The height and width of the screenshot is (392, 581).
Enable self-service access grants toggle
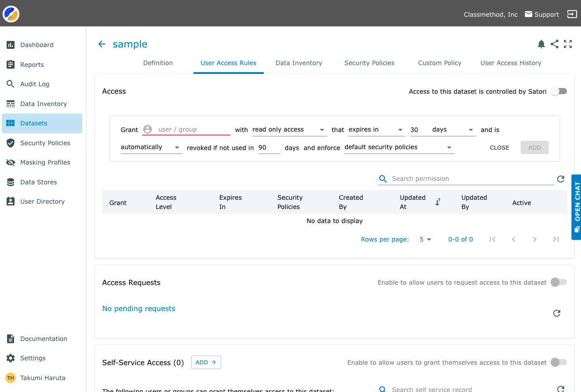pos(559,362)
